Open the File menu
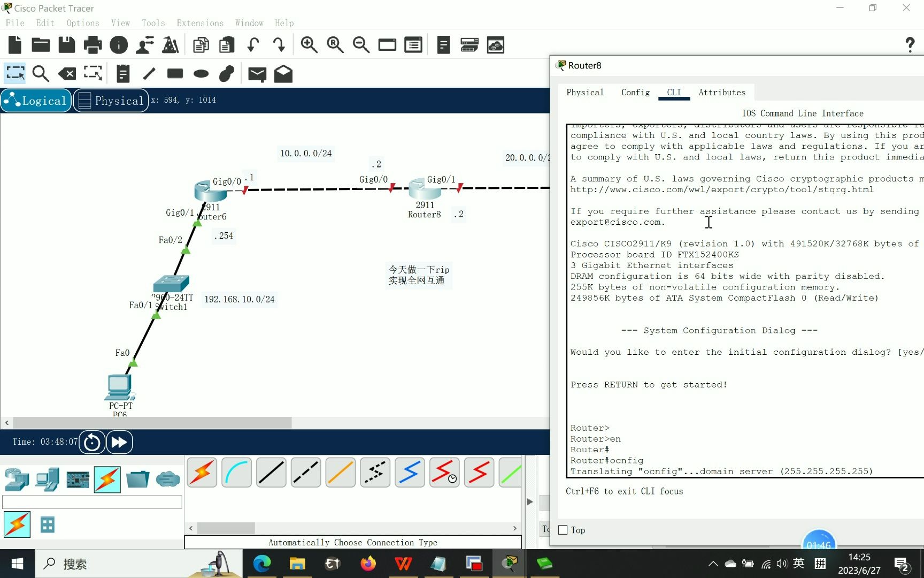 click(x=15, y=23)
